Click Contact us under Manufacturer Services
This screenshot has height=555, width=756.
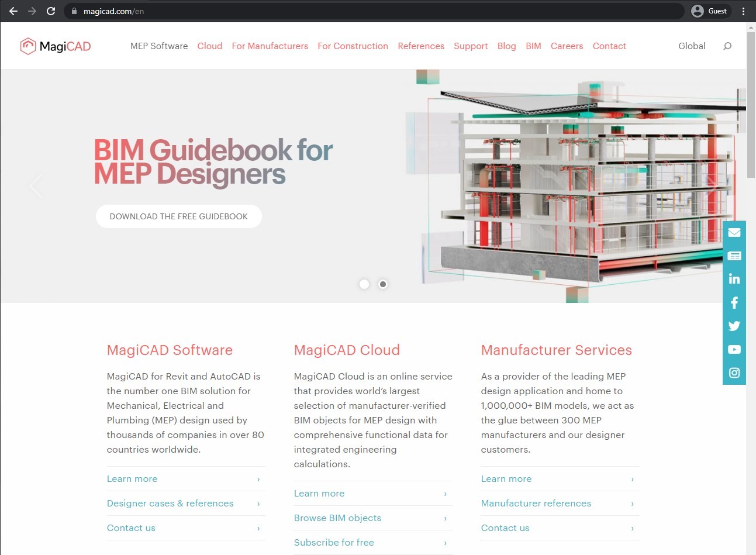(505, 528)
